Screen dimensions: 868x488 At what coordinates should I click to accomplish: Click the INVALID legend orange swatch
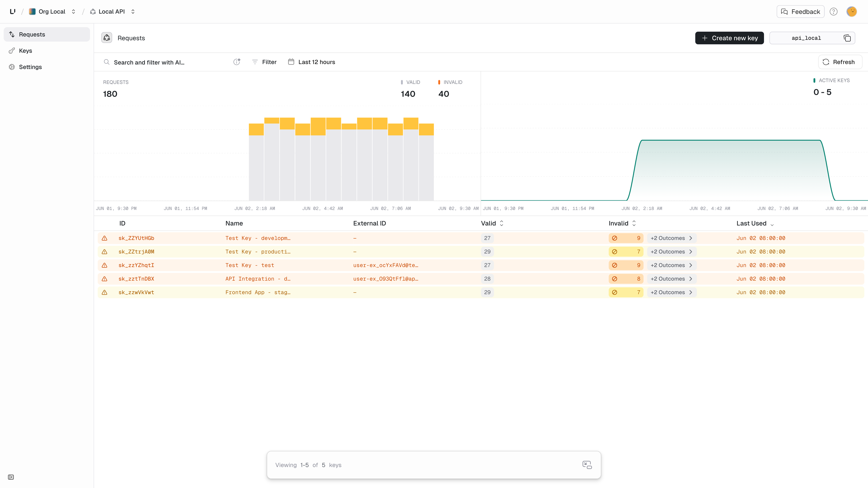point(439,82)
